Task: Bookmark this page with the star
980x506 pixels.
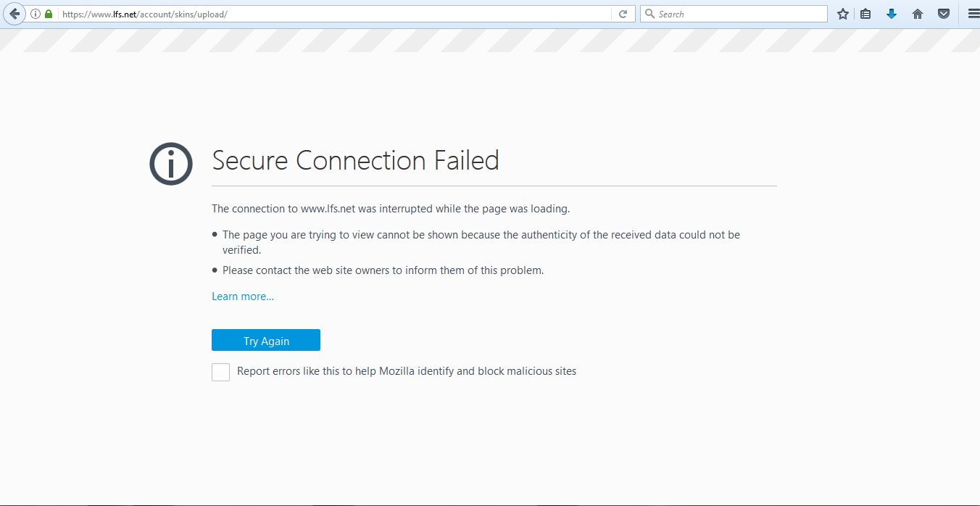Action: [x=842, y=14]
